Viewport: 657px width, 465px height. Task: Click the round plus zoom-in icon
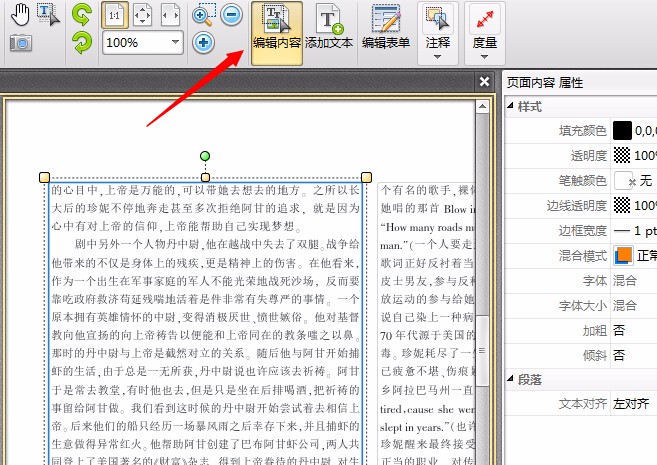click(203, 42)
